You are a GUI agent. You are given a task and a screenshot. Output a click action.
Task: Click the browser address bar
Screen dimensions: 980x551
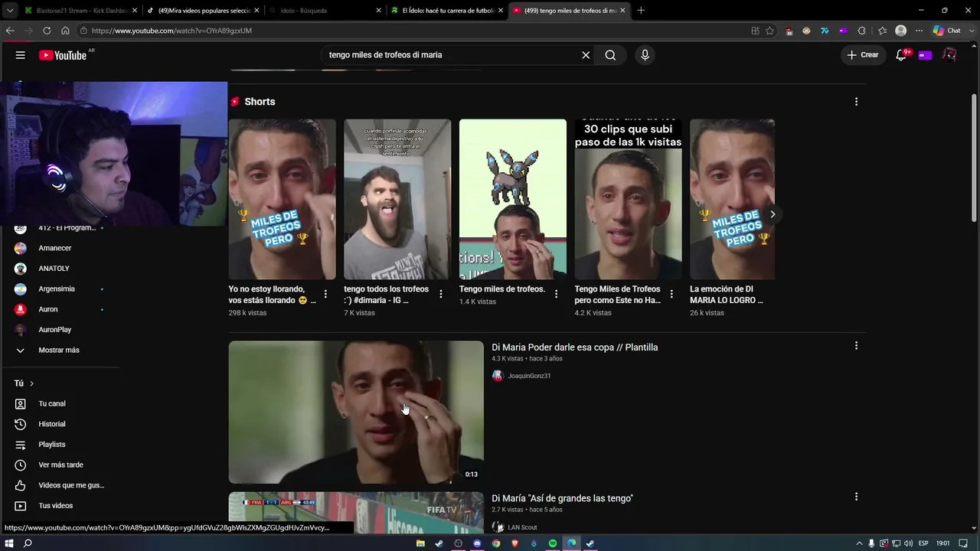413,31
